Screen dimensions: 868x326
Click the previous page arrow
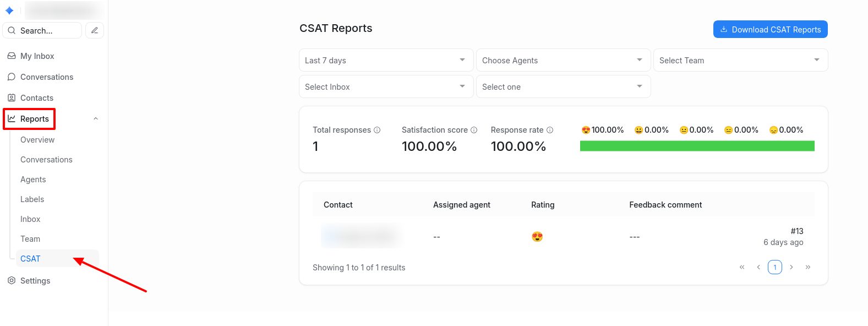point(758,267)
